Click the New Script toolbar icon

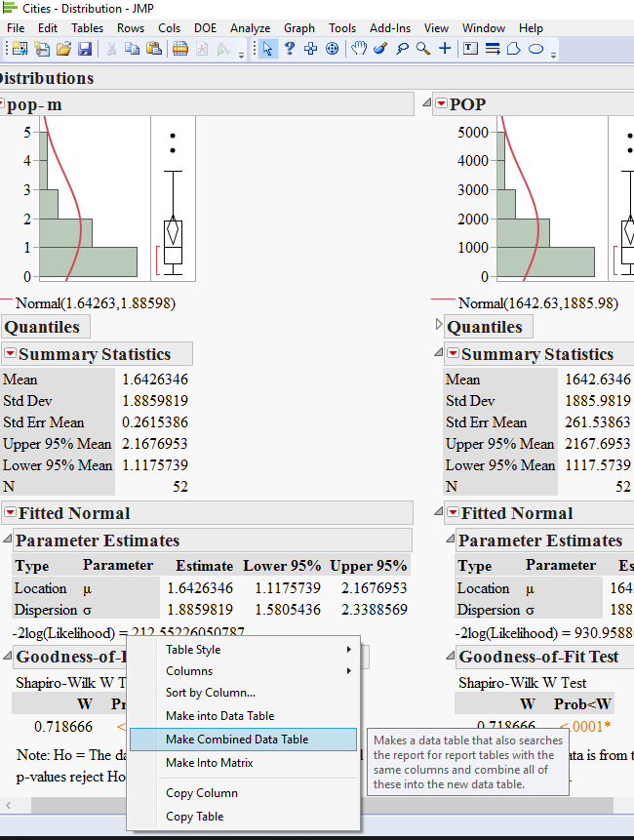coord(42,49)
